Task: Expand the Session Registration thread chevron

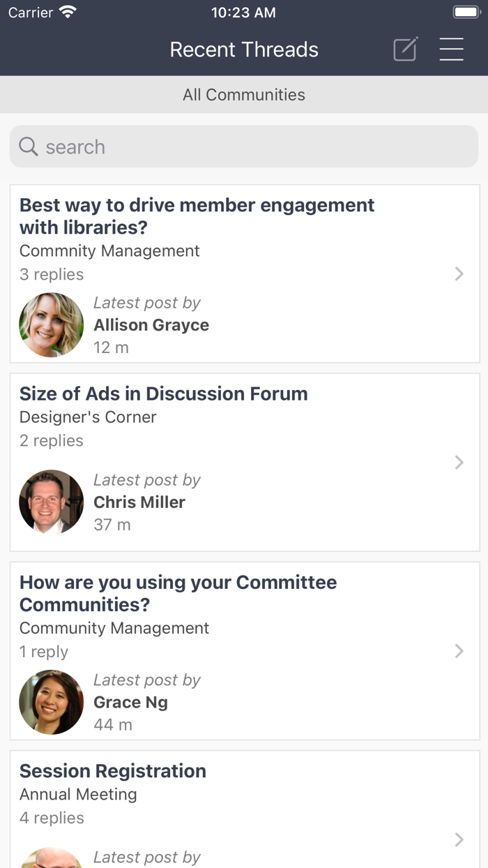Action: [459, 839]
